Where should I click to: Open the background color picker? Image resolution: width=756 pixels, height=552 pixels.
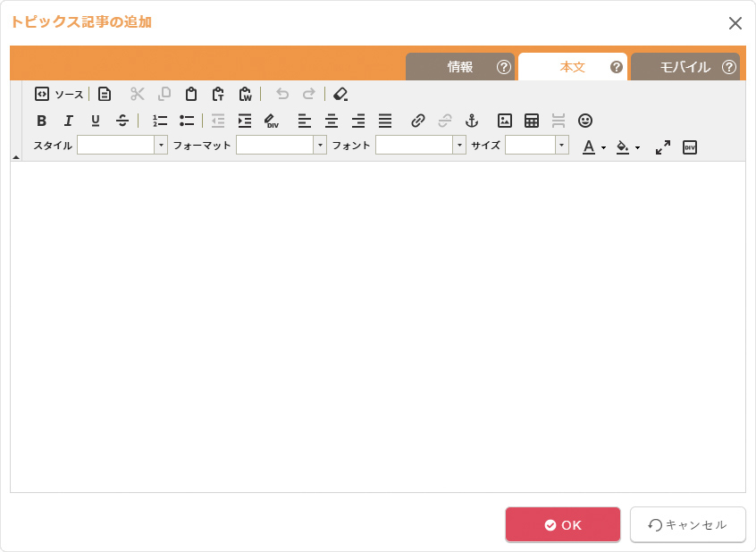(x=627, y=147)
